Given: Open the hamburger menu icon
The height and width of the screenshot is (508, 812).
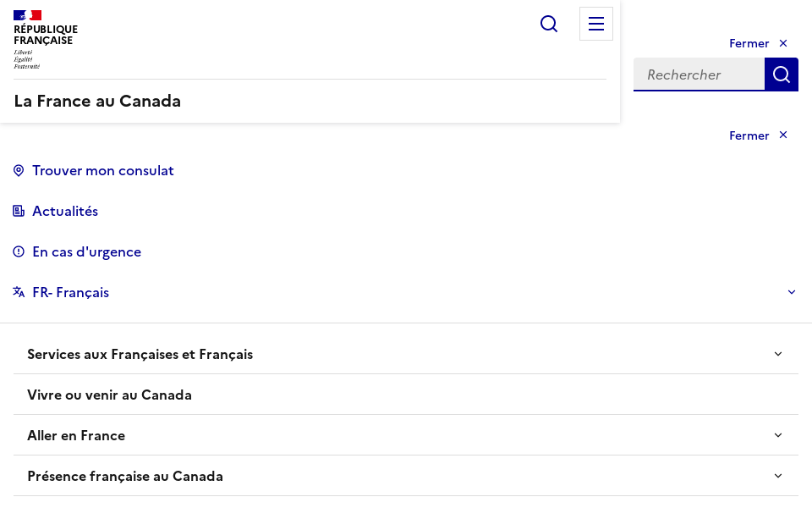Looking at the screenshot, I should click(x=596, y=24).
